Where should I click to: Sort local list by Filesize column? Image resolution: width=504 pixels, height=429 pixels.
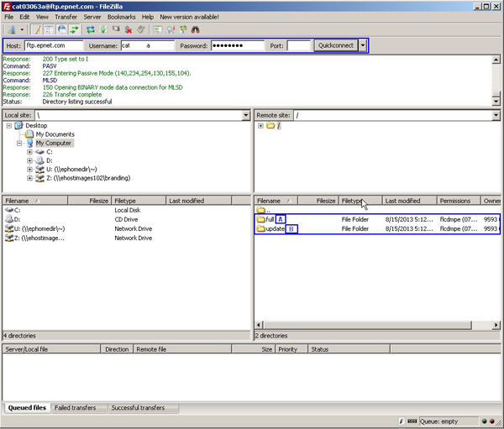pyautogui.click(x=89, y=201)
